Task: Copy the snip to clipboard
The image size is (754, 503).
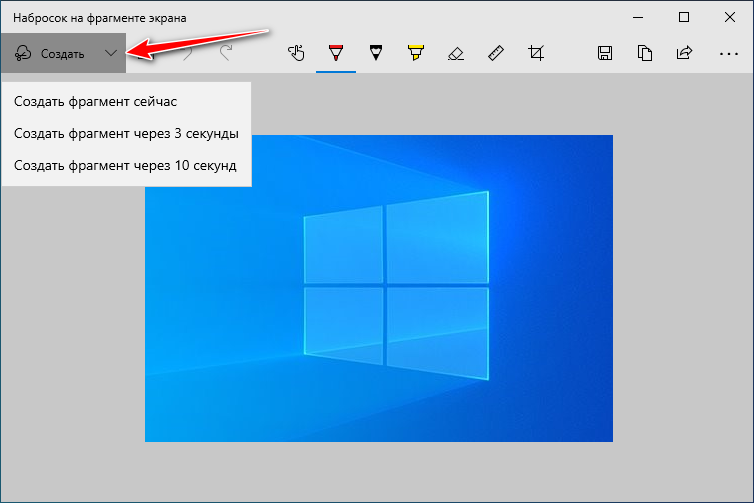Action: [x=645, y=53]
